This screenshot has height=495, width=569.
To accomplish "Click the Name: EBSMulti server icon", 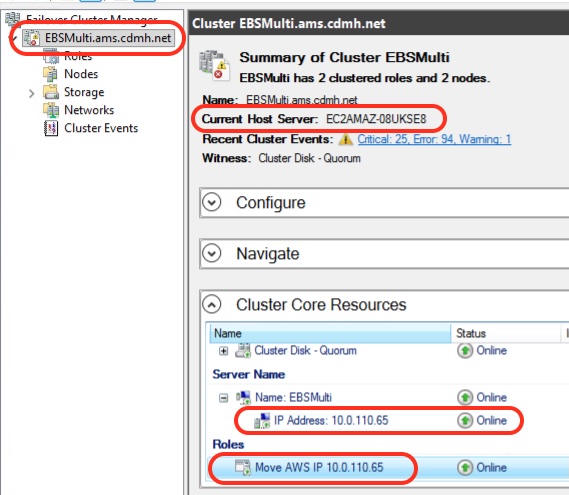I will [243, 398].
